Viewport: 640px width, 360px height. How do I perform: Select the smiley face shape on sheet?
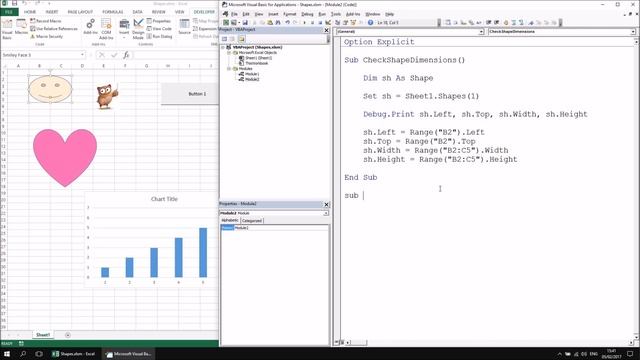click(50, 89)
